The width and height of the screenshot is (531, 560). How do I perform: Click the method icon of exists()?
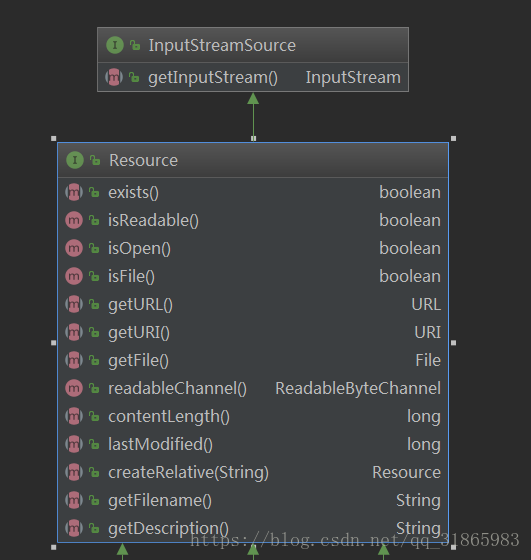coord(74,192)
